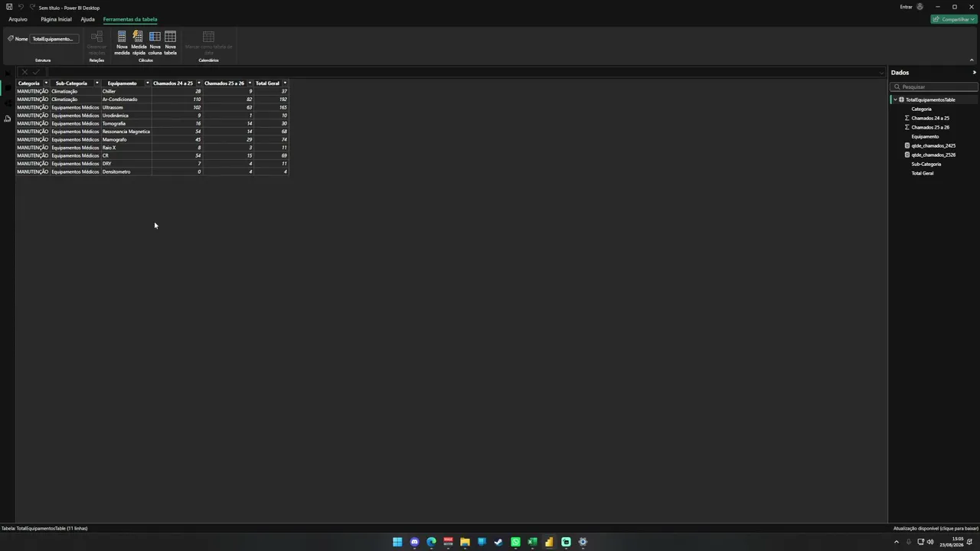The width and height of the screenshot is (980, 551).
Task: Open the Categoria column filter dropdown
Action: 46,83
